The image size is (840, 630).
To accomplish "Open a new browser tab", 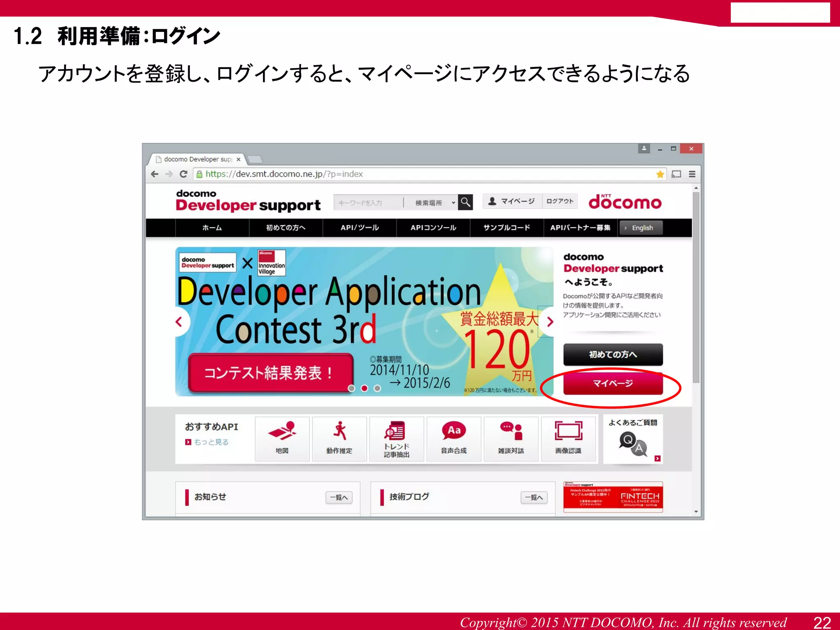I will click(x=255, y=160).
